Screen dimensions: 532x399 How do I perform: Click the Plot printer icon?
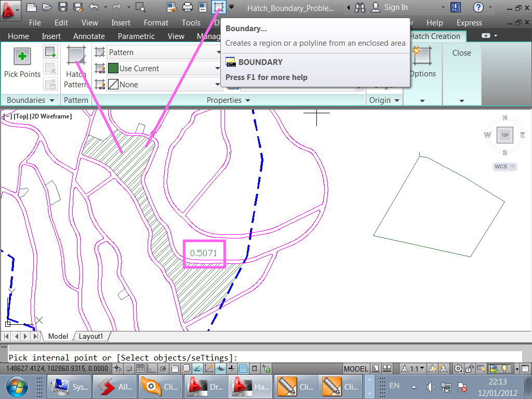tap(187, 7)
